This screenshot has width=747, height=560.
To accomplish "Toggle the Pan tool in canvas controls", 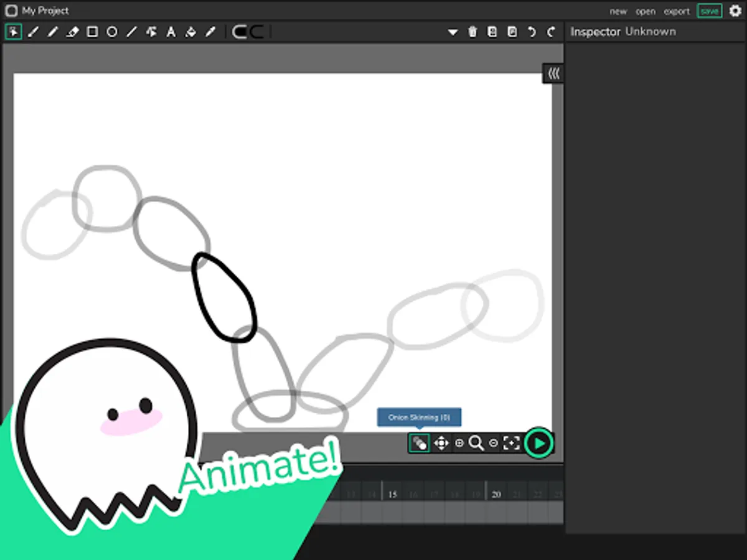I will point(441,443).
